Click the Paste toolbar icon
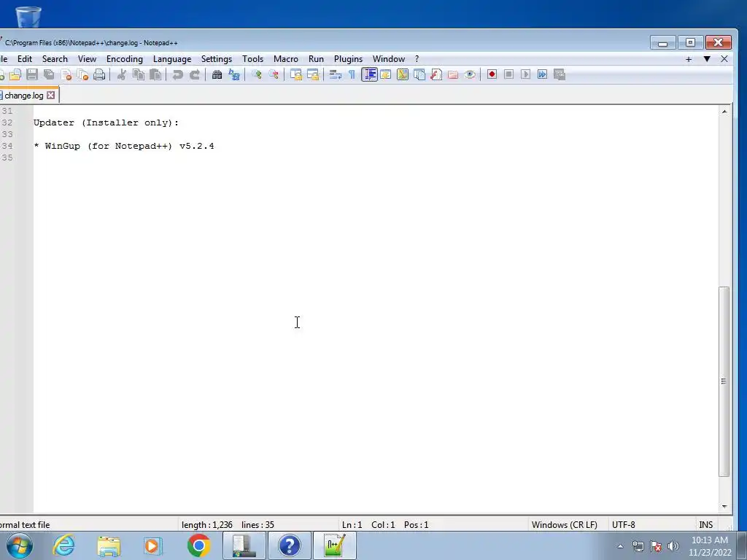747x560 pixels. coord(155,75)
